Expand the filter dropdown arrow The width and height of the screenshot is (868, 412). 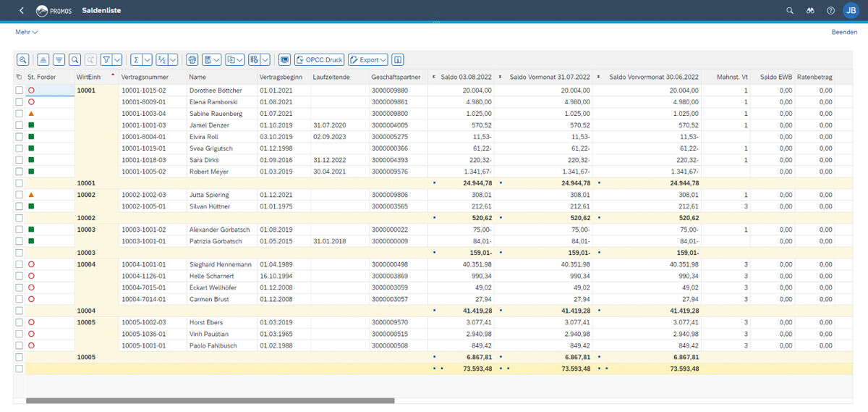(x=117, y=60)
